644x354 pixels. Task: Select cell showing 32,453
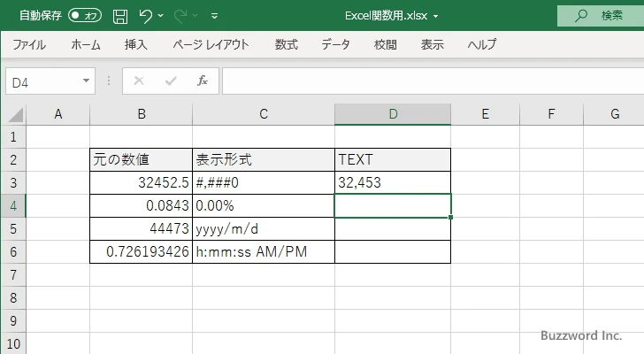tap(393, 182)
